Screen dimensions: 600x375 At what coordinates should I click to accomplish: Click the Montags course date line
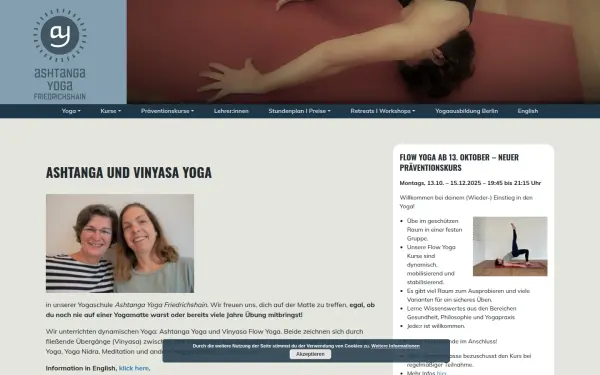tap(470, 183)
